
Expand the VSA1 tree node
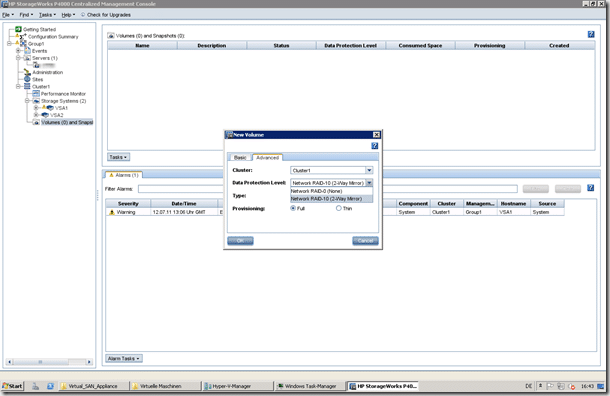[36, 108]
